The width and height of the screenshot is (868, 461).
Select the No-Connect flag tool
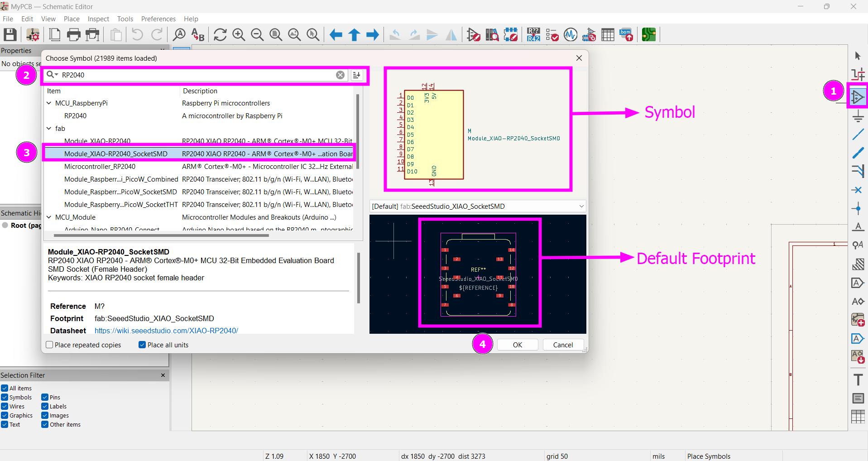click(858, 190)
